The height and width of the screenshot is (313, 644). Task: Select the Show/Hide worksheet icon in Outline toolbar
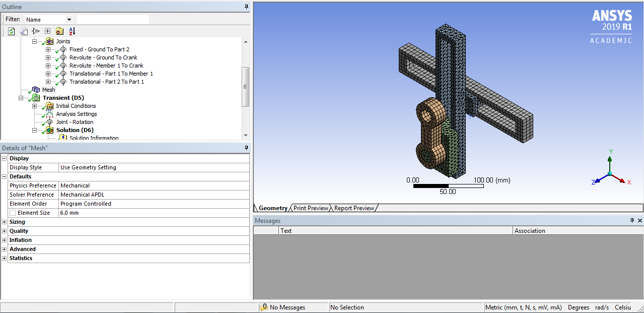24,31
